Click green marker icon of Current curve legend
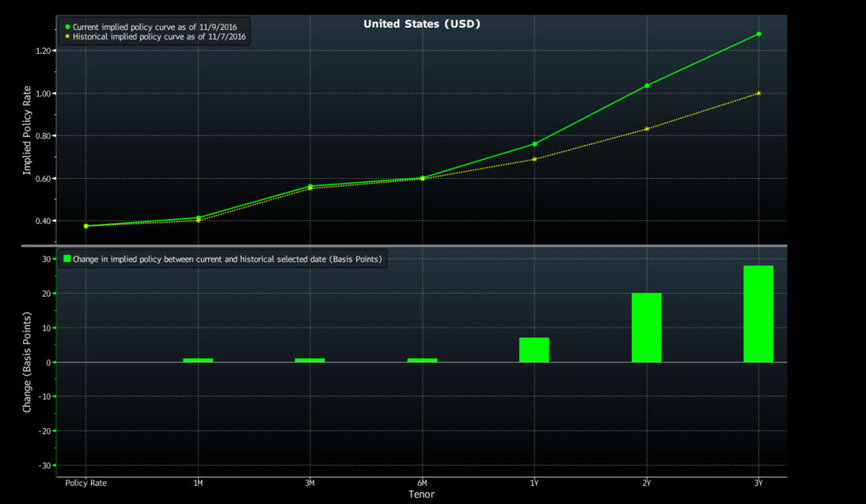Viewport: 866px width, 504px height. [67, 27]
